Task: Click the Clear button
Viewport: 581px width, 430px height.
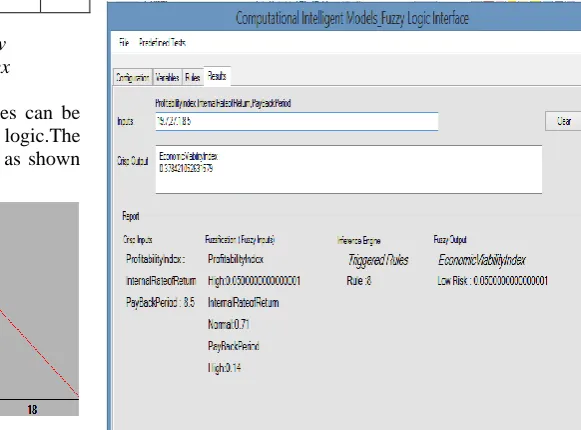Action: (564, 121)
